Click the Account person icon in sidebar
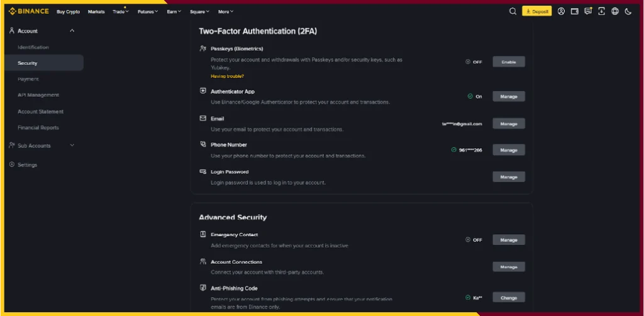 coord(12,31)
